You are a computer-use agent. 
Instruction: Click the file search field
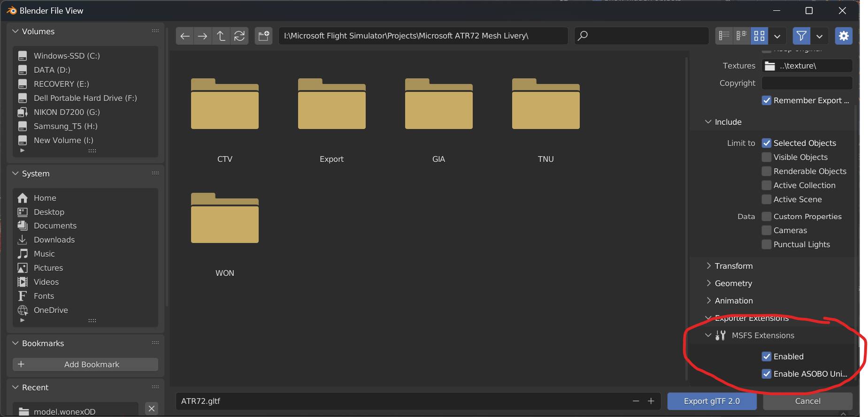coord(641,36)
